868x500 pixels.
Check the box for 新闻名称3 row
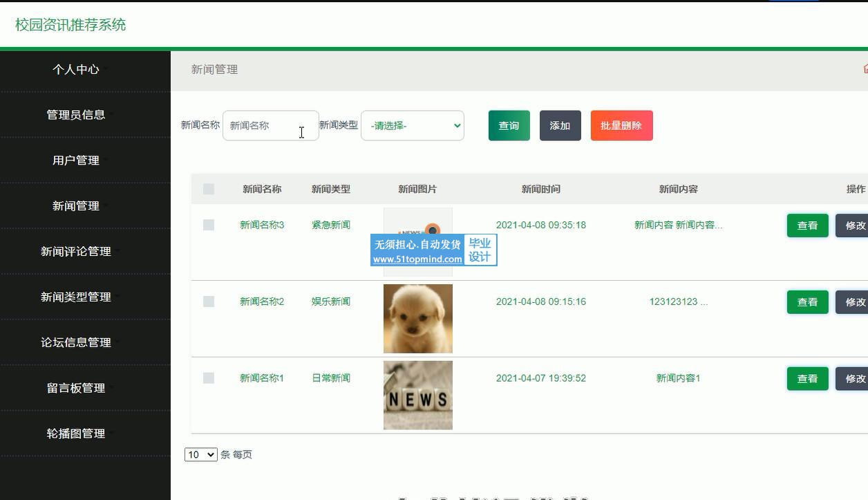click(209, 225)
